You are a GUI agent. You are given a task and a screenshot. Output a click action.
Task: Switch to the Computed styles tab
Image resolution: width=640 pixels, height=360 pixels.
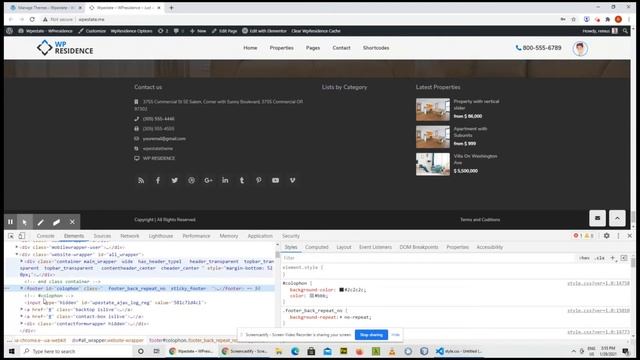(317, 247)
